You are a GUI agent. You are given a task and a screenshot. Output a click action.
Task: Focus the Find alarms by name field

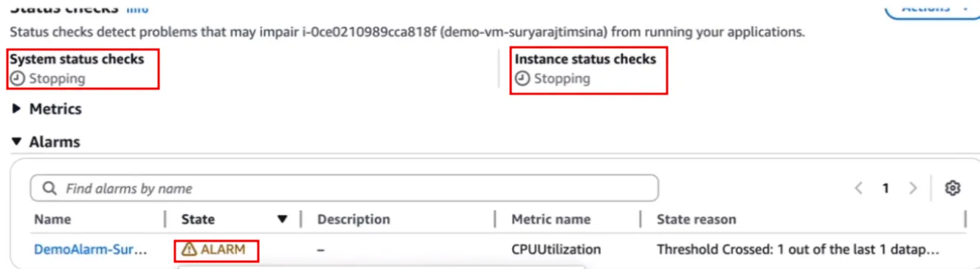pyautogui.click(x=344, y=188)
